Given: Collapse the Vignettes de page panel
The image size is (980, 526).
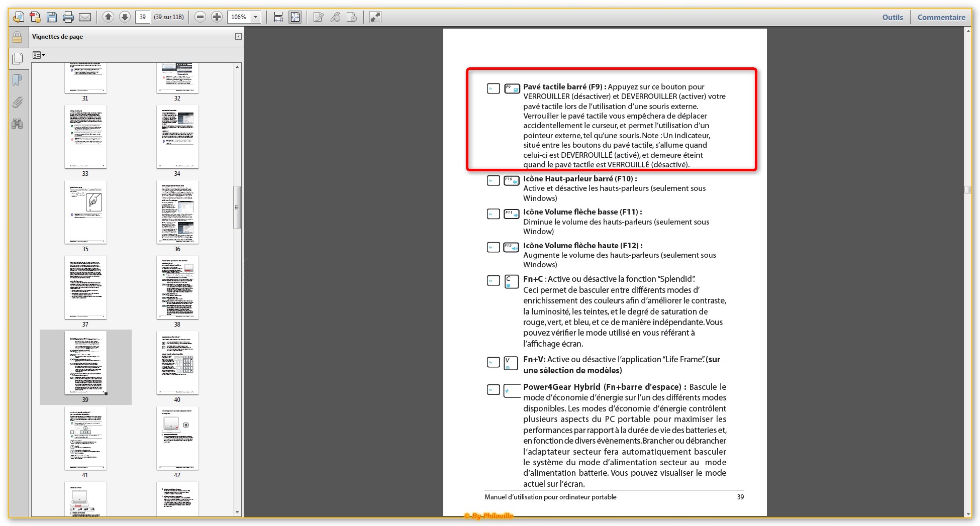Looking at the screenshot, I should (238, 37).
